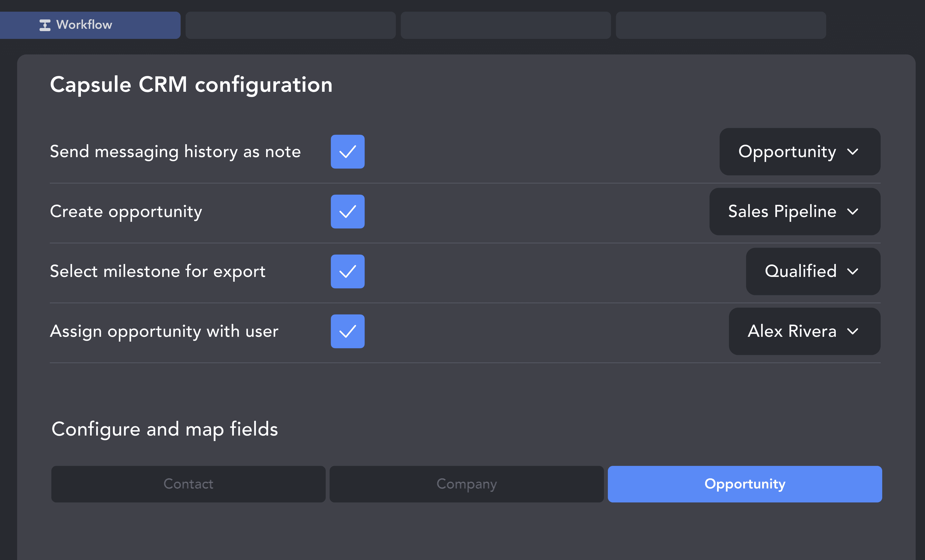Click the Send messaging history as note label
Image resolution: width=925 pixels, height=560 pixels.
175,152
